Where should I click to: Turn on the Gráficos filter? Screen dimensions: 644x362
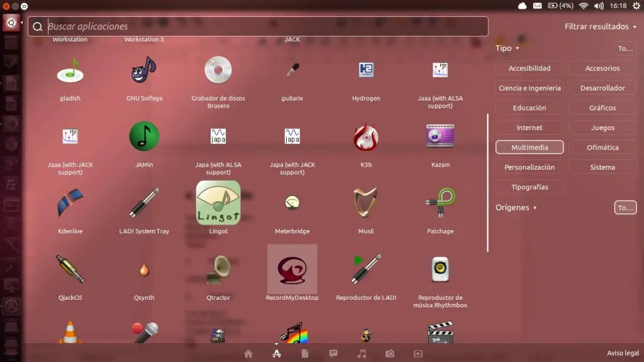(x=602, y=107)
